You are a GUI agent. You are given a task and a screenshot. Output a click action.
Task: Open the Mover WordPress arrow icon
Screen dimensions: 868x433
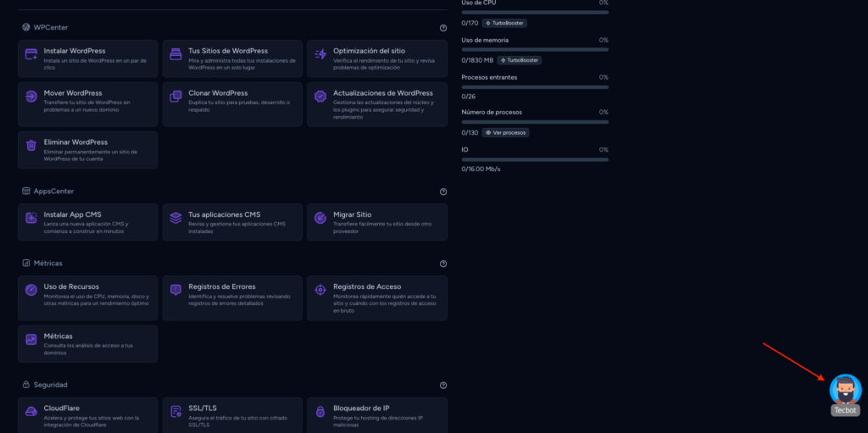(x=31, y=97)
